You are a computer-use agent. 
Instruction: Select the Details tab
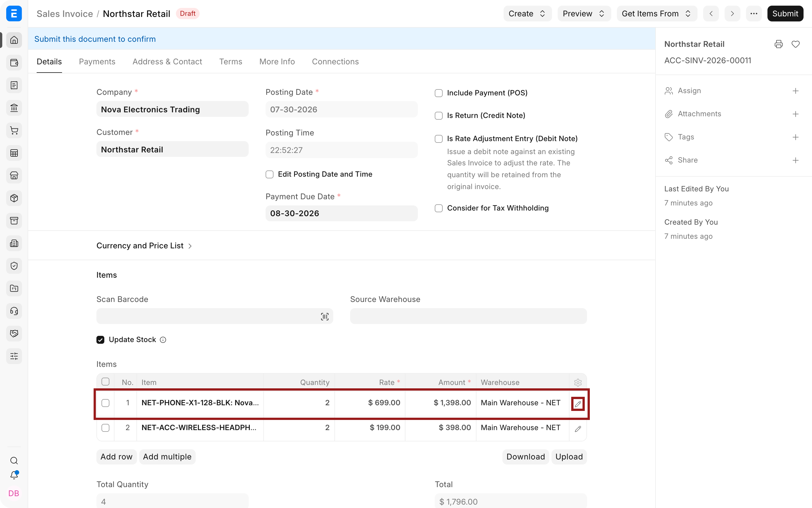49,62
